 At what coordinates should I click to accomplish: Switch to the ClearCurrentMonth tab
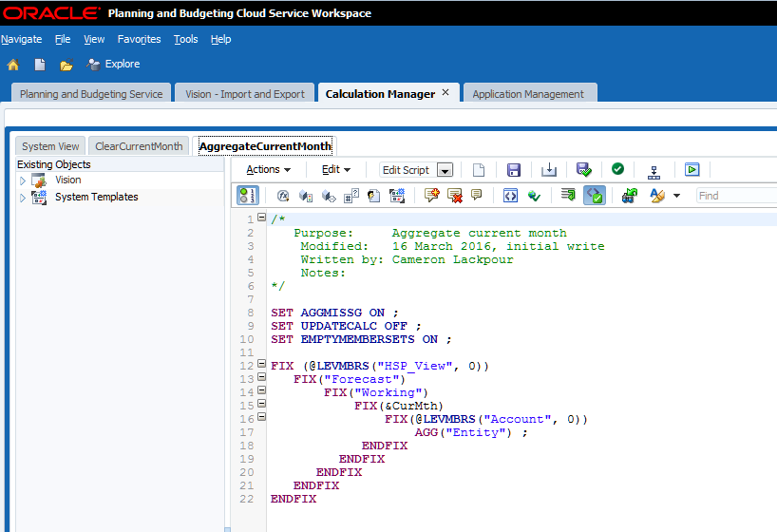[139, 146]
